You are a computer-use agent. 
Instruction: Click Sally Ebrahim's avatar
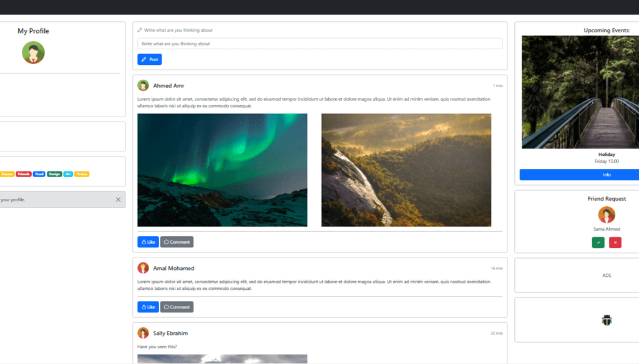pos(143,333)
